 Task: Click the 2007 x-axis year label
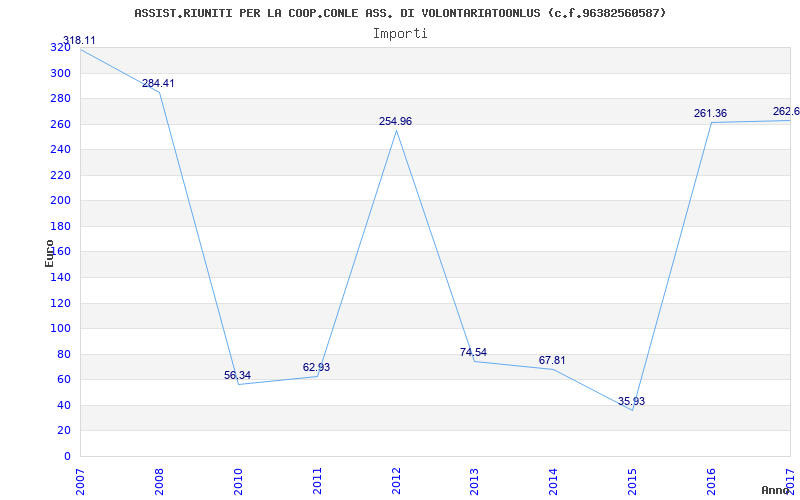click(x=80, y=481)
